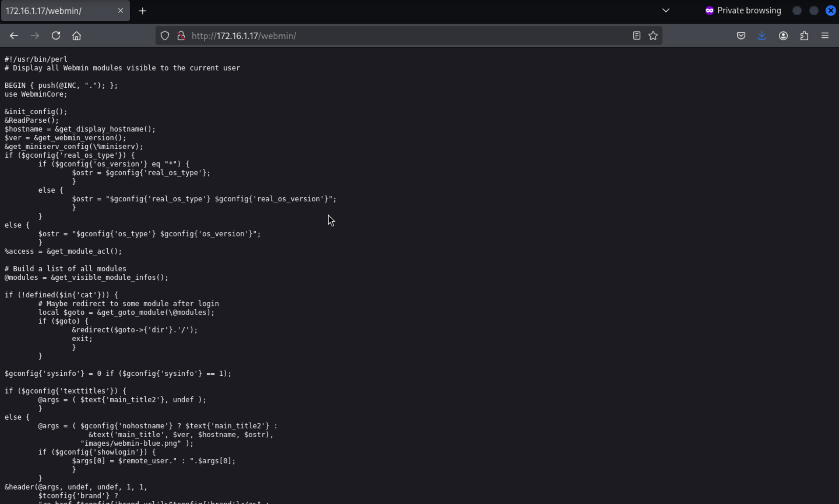Image resolution: width=839 pixels, height=504 pixels.
Task: Click the first line of the Perl script
Action: coord(36,59)
